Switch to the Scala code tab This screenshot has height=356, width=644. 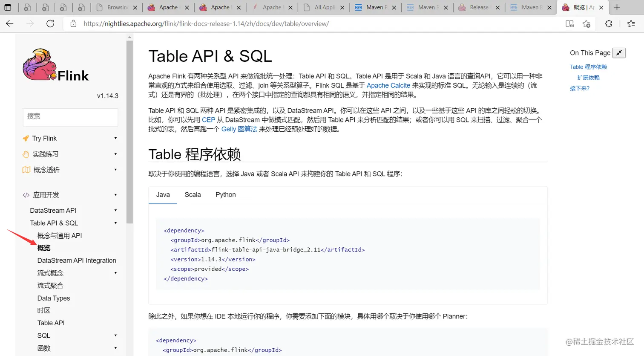coord(193,194)
